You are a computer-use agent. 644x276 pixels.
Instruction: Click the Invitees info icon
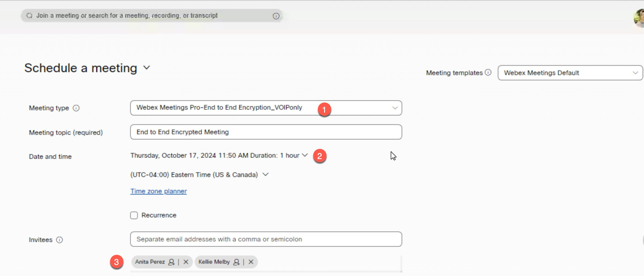tap(60, 240)
